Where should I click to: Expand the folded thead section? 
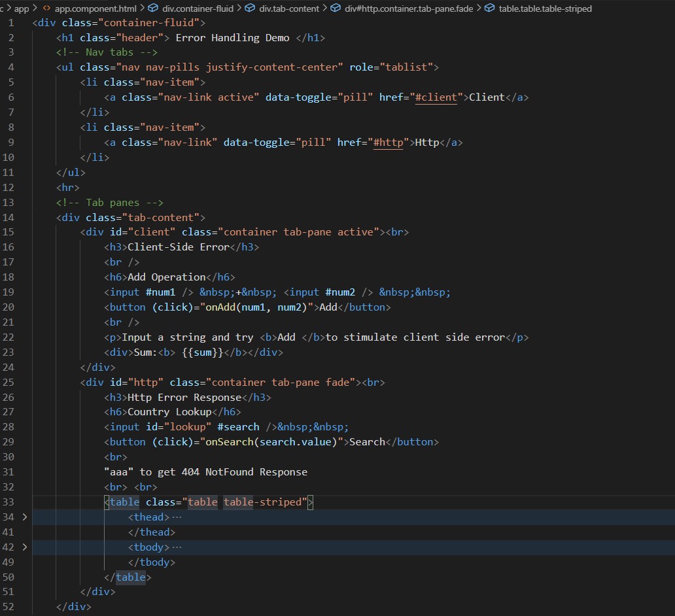click(x=25, y=517)
